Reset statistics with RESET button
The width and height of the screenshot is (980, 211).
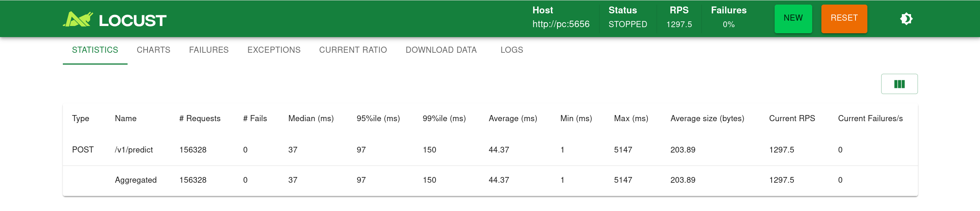(844, 19)
